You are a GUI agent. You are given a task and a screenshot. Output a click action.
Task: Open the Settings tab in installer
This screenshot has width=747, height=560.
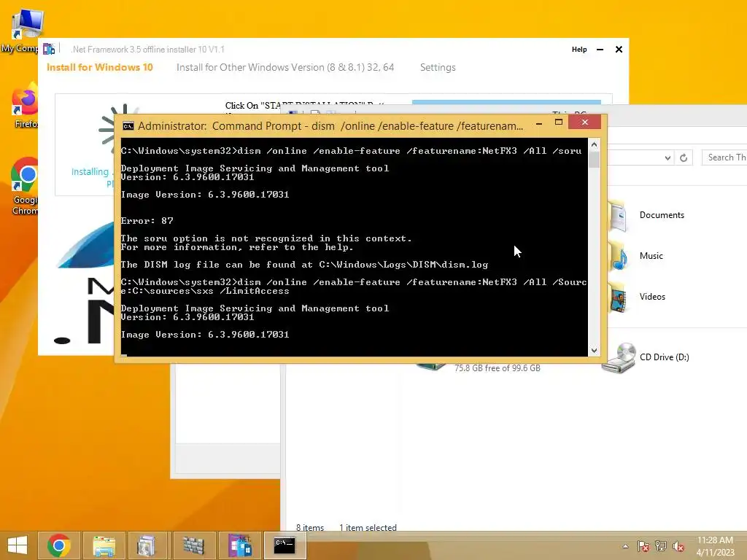438,67
